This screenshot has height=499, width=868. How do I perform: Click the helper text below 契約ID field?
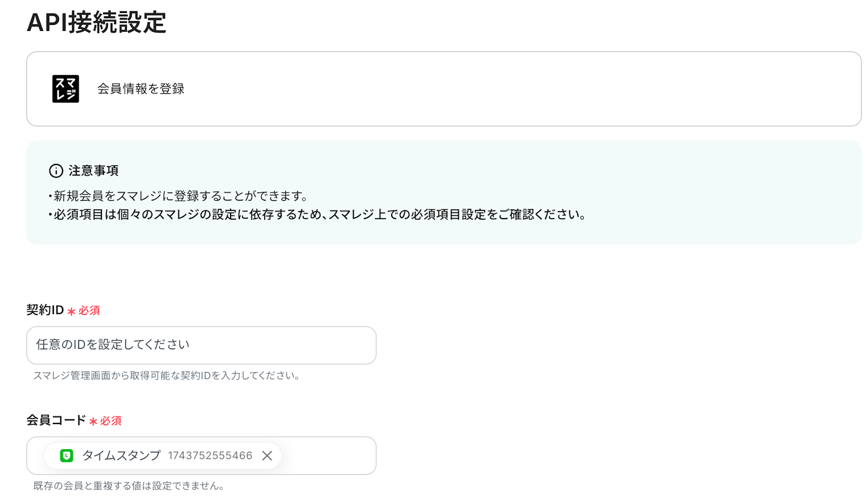167,375
